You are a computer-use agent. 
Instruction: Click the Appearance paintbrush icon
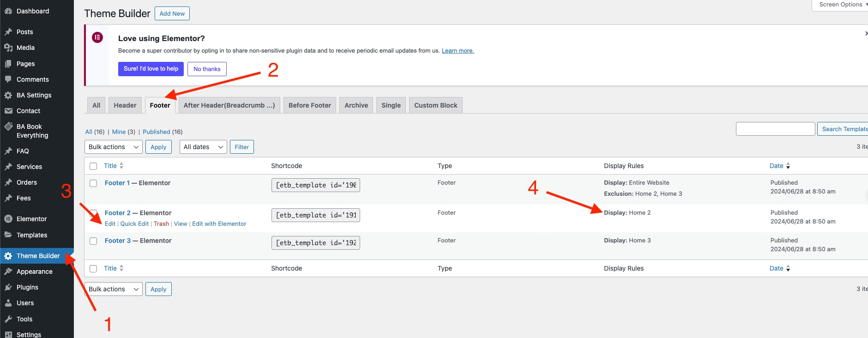click(x=8, y=272)
